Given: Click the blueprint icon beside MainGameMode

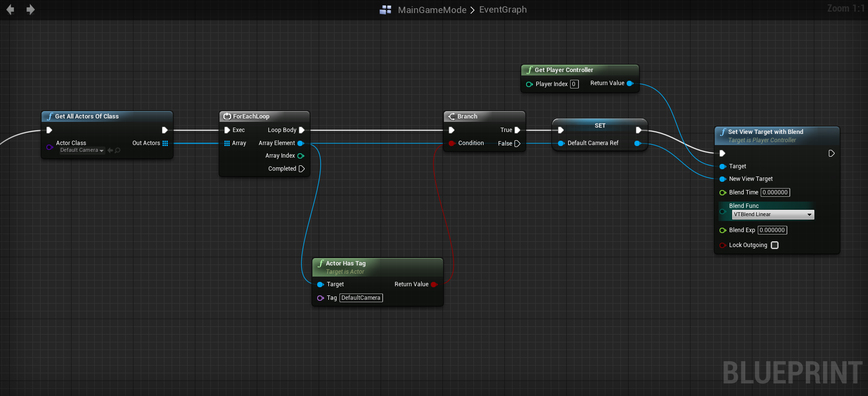Looking at the screenshot, I should (385, 10).
